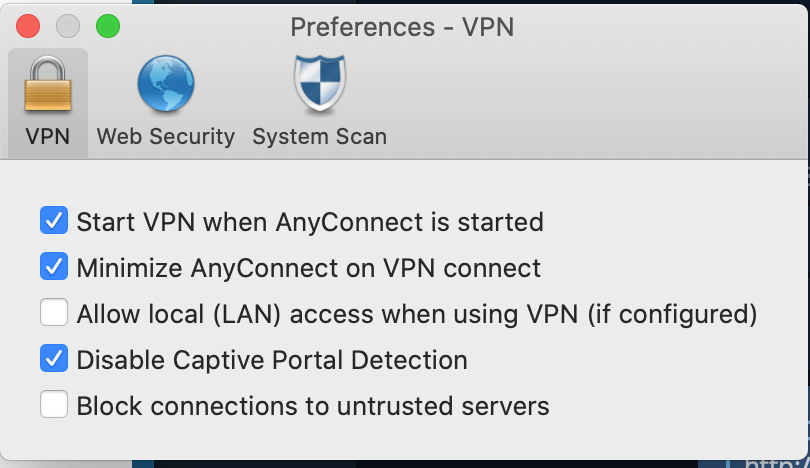Enable the Allow local (LAN) access checkbox
The width and height of the screenshot is (810, 468).
point(54,314)
